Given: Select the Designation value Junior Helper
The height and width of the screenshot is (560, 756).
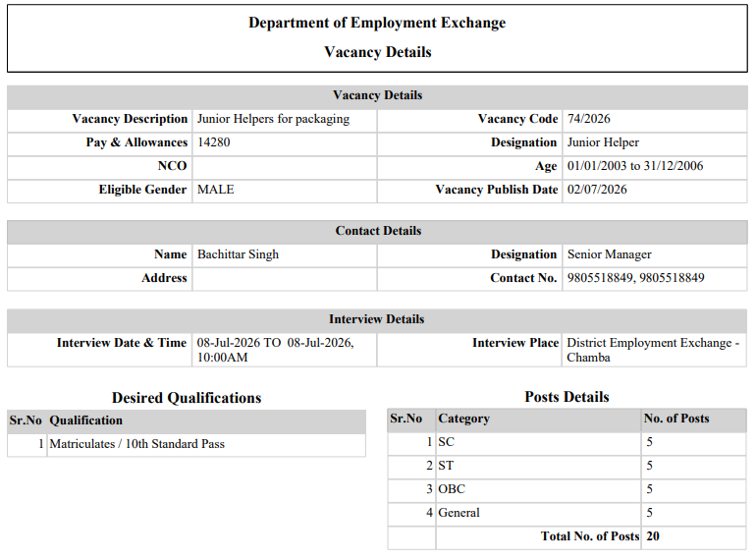Looking at the screenshot, I should [603, 142].
